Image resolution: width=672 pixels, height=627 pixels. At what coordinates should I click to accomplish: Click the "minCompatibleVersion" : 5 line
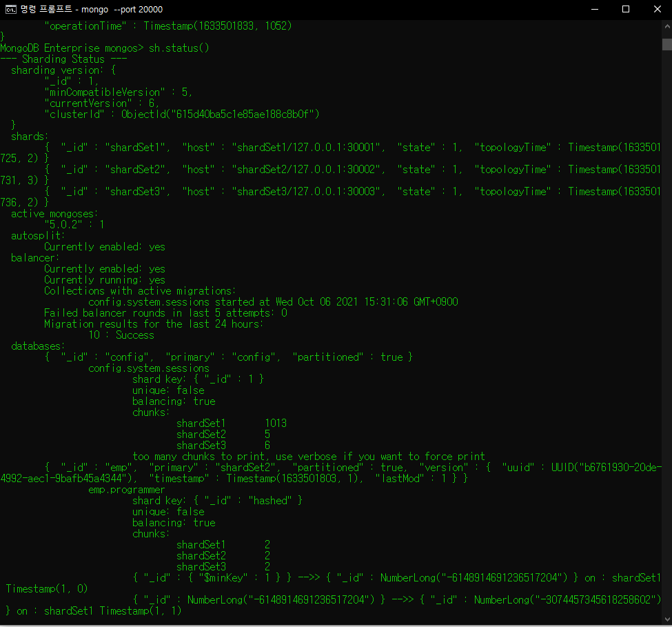point(119,92)
